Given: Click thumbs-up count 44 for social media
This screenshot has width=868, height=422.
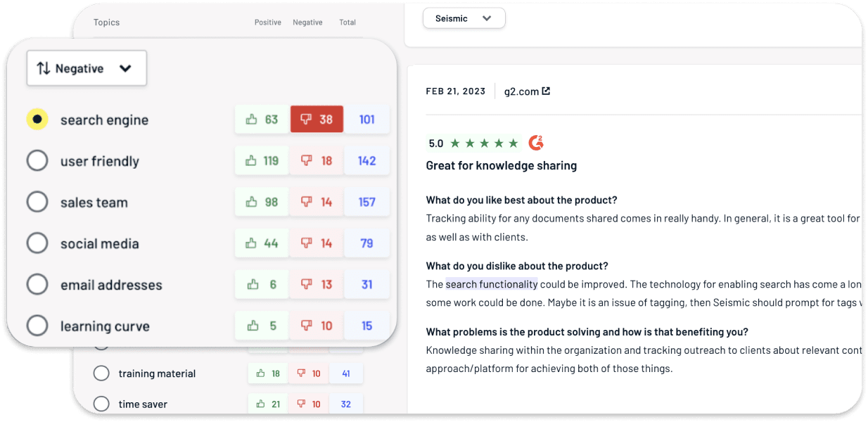Looking at the screenshot, I should click(262, 243).
